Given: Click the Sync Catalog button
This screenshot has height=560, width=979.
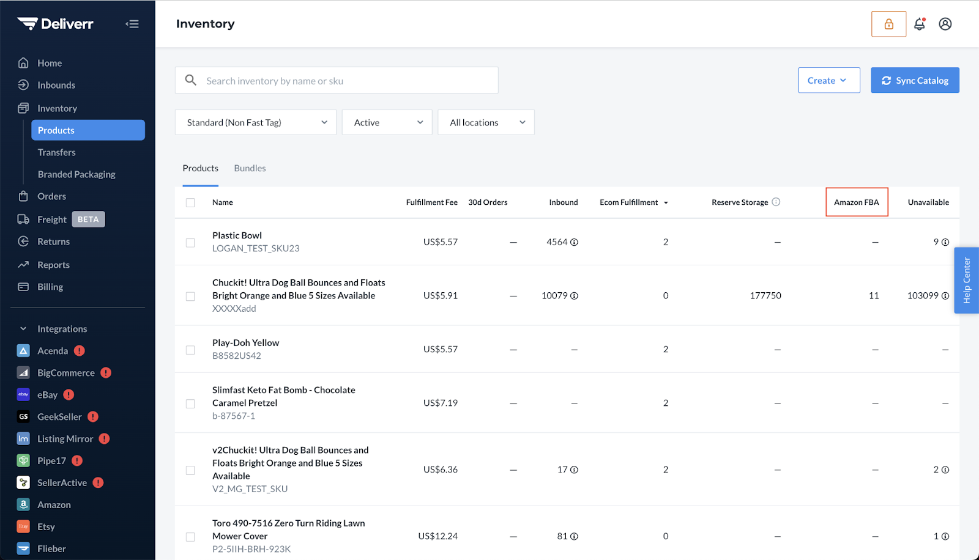Looking at the screenshot, I should coord(915,80).
